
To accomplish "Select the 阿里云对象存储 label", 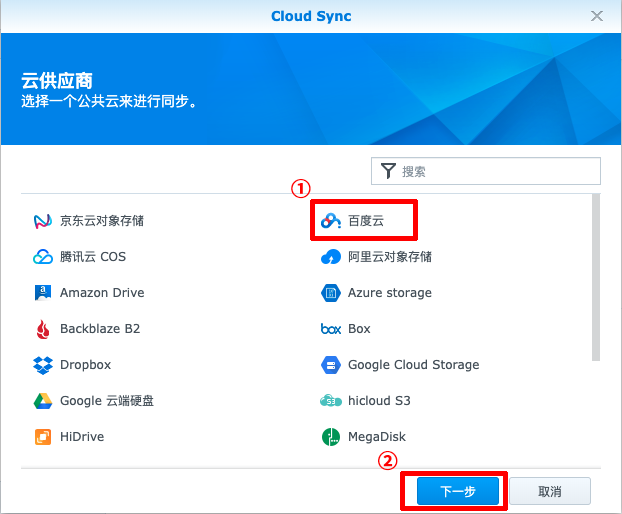I will click(390, 257).
